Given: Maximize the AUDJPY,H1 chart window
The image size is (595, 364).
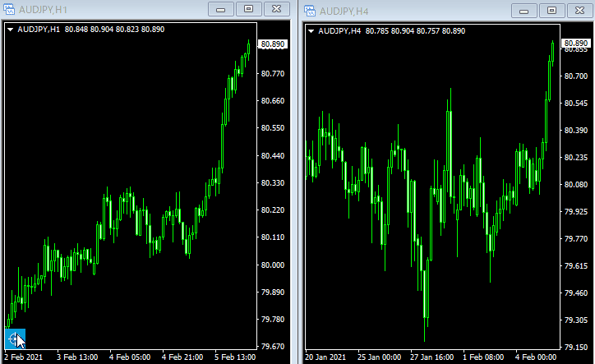Looking at the screenshot, I should pos(247,10).
